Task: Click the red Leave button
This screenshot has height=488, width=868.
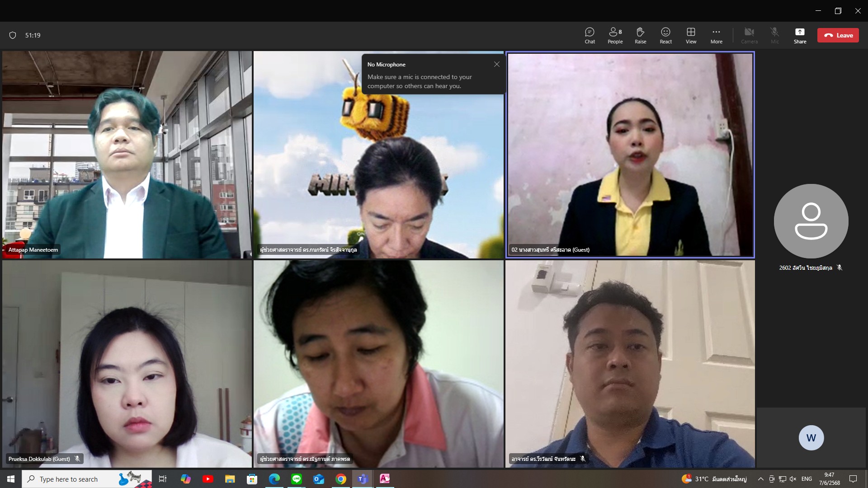Action: (x=838, y=35)
